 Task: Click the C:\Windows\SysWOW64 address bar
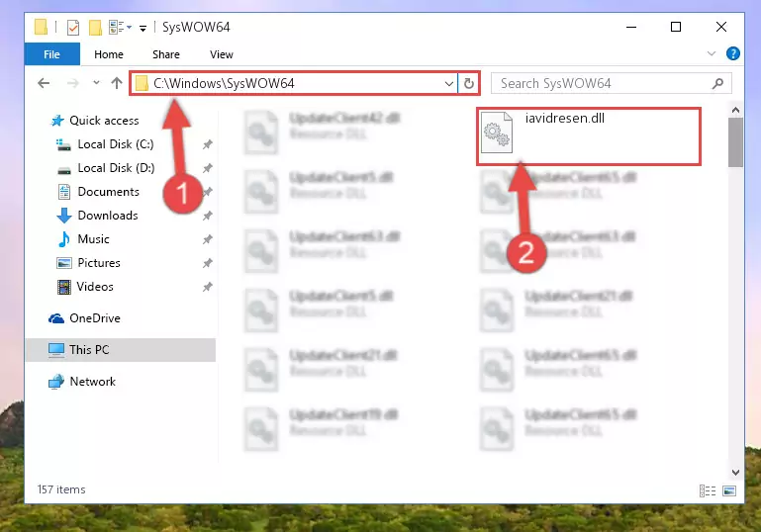[x=293, y=83]
